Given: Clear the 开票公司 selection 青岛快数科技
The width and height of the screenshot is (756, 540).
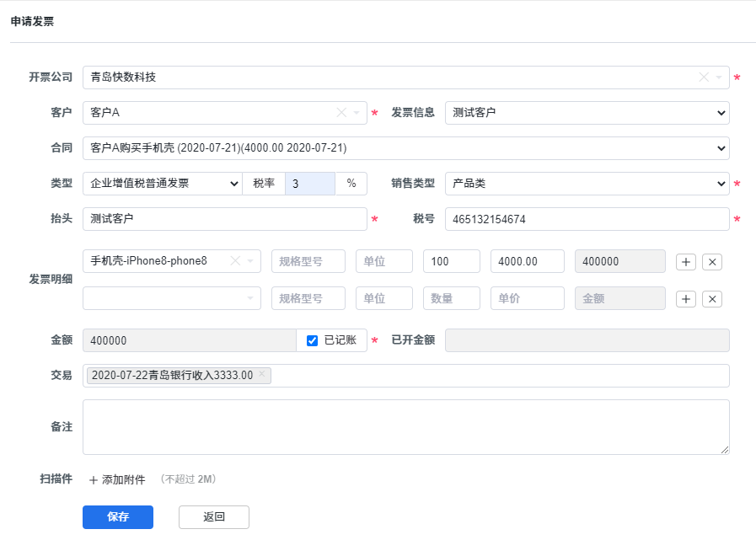Looking at the screenshot, I should (704, 78).
